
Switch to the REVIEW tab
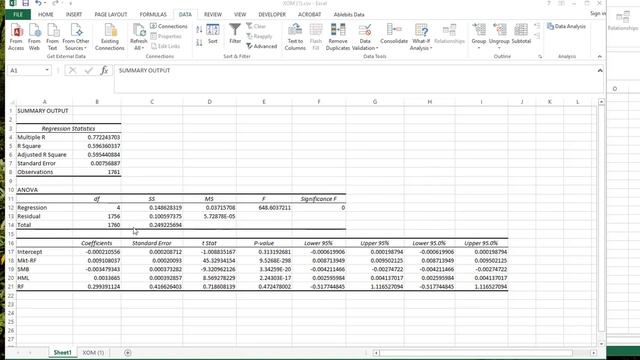[213, 14]
